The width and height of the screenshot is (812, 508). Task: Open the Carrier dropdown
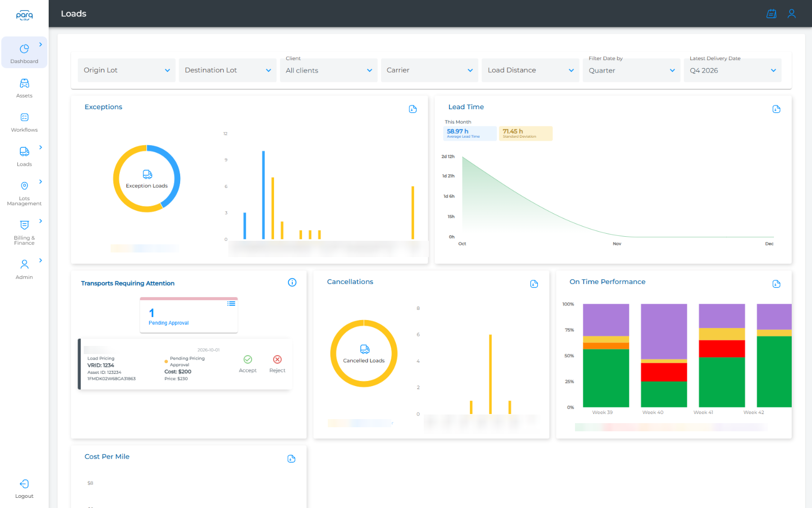tap(429, 70)
